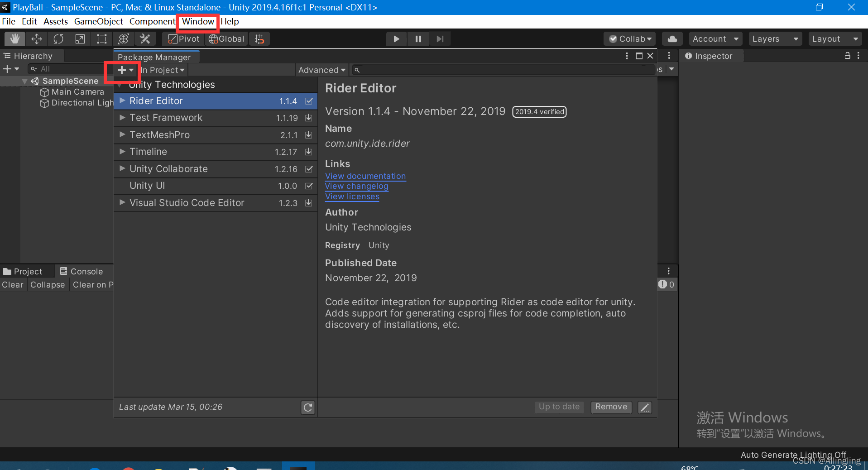Select the Rotate tool

click(58, 39)
